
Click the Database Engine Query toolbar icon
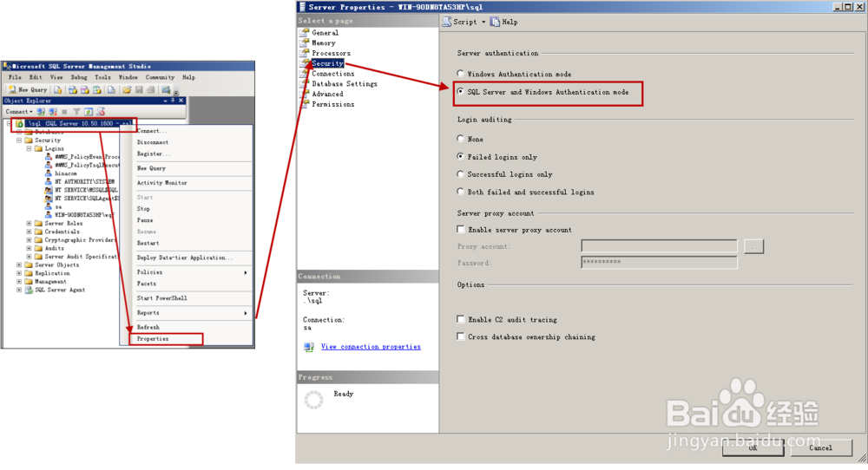click(x=58, y=89)
